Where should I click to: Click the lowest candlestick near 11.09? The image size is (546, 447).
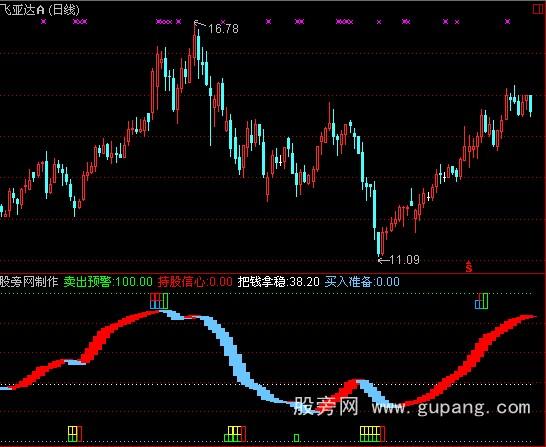(x=379, y=243)
